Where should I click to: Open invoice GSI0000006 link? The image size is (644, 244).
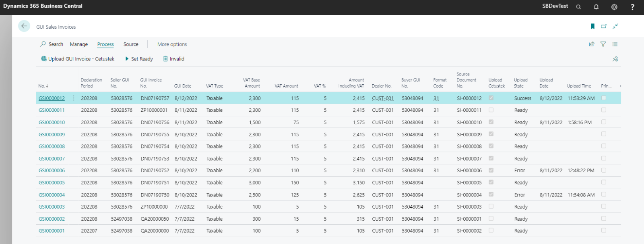tap(52, 171)
